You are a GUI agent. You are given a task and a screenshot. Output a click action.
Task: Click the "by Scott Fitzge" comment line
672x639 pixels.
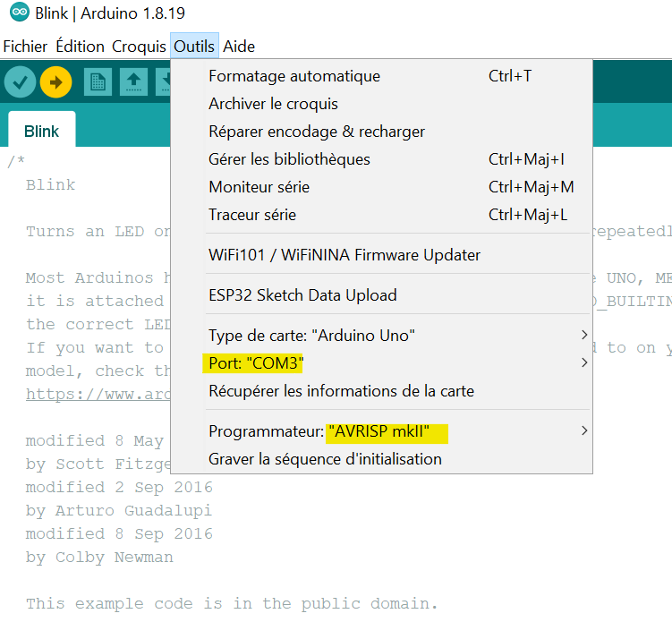98,464
